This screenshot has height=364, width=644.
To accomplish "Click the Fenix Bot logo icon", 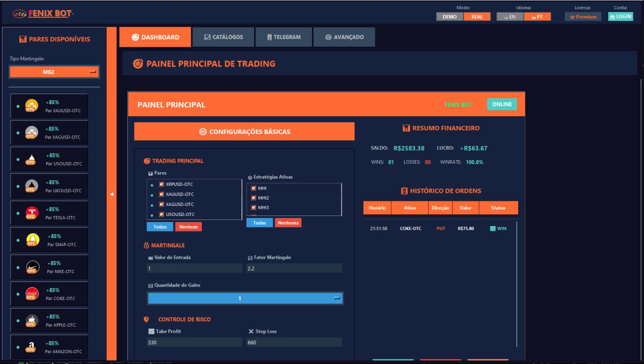I will click(x=21, y=13).
